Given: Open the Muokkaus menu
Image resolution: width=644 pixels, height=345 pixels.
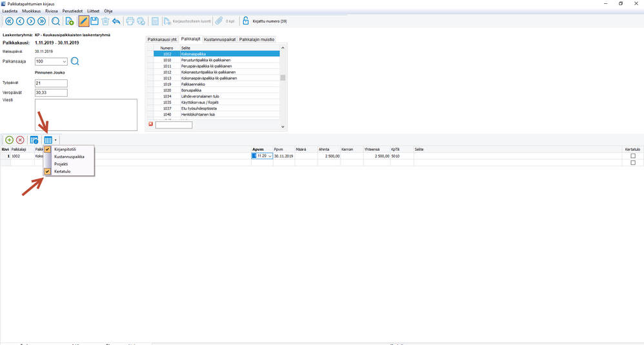Looking at the screenshot, I should (31, 11).
